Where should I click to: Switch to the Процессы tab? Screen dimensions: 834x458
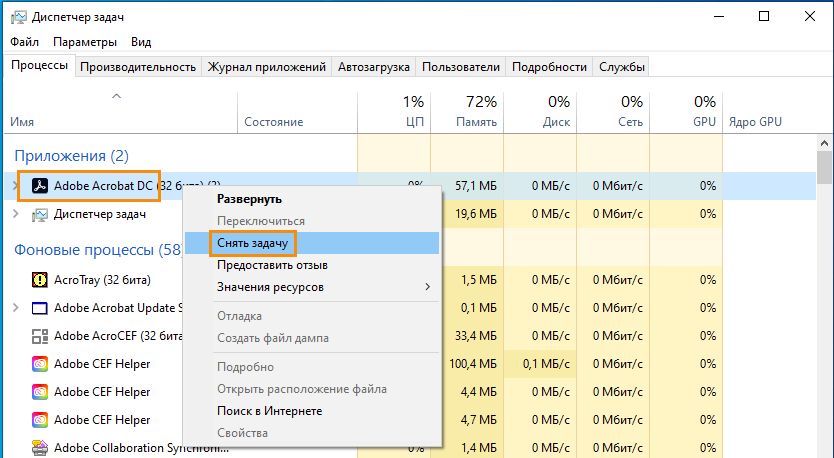tap(39, 66)
